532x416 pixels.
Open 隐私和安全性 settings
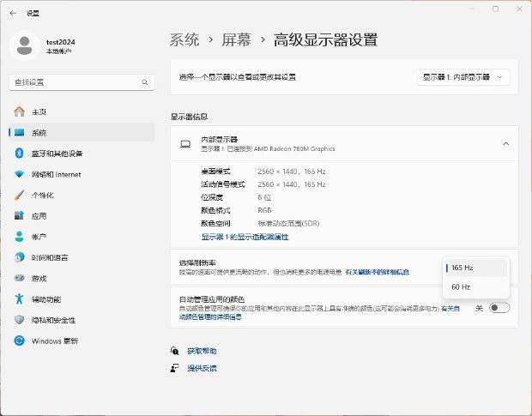pyautogui.click(x=82, y=320)
